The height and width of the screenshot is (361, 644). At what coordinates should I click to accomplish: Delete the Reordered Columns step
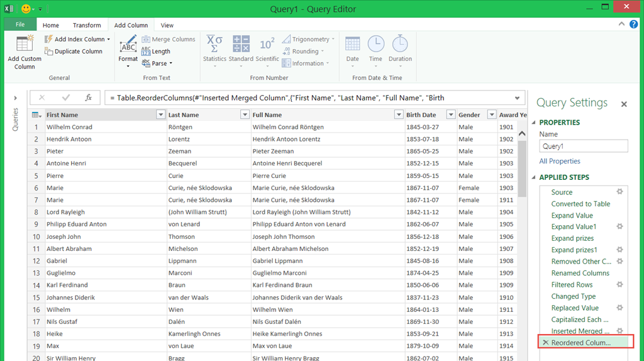click(x=545, y=343)
